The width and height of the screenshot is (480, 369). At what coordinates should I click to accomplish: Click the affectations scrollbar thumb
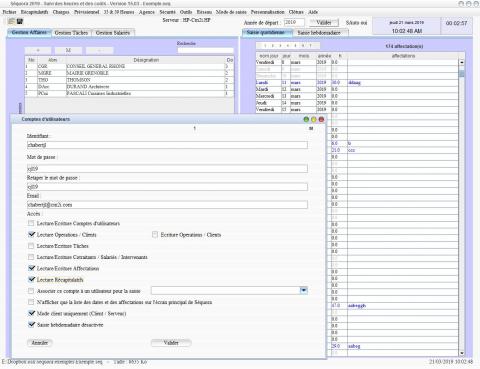462,74
